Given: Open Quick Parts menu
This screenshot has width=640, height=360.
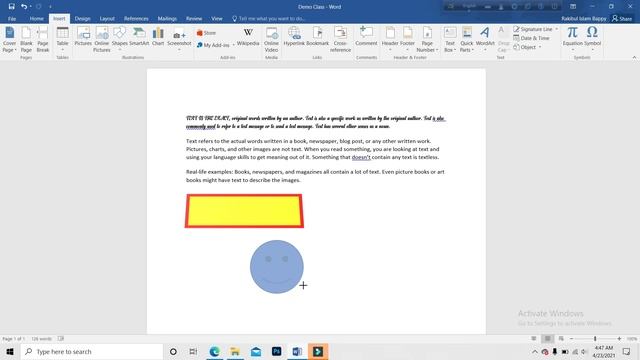Looking at the screenshot, I should coord(467,40).
